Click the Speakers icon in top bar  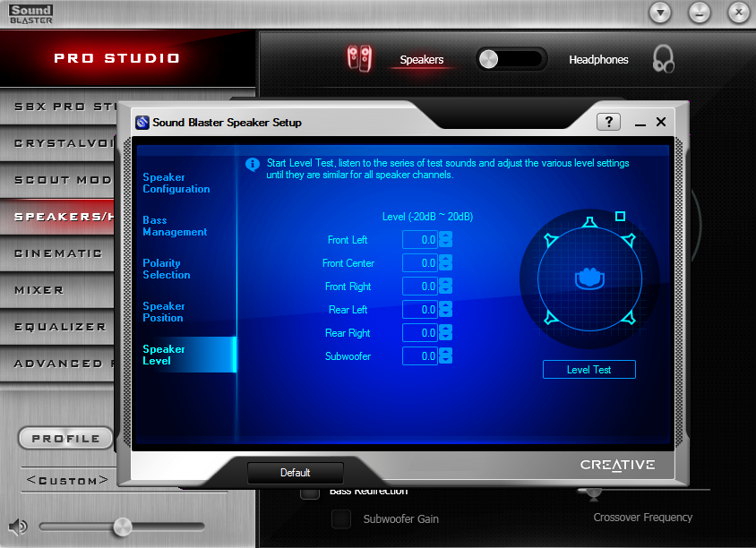pos(359,59)
